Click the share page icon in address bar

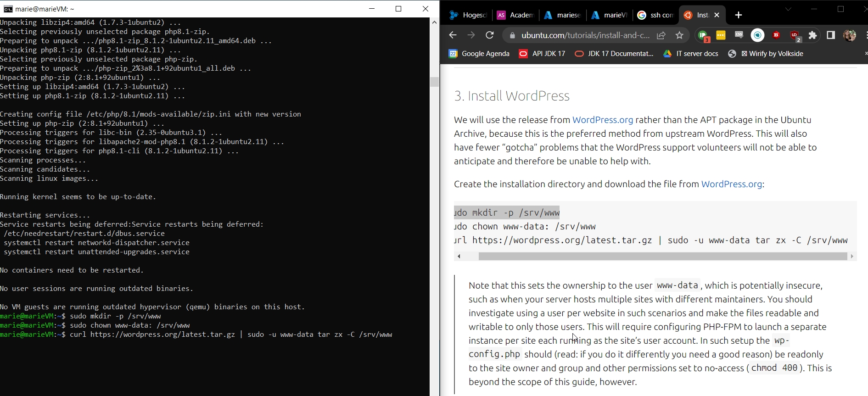pyautogui.click(x=661, y=35)
